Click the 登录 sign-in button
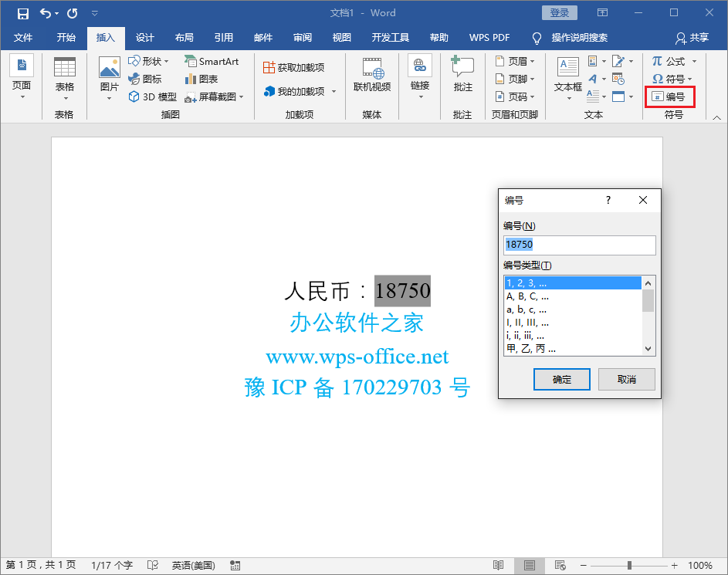Screen dimensions: 728x575 560,13
